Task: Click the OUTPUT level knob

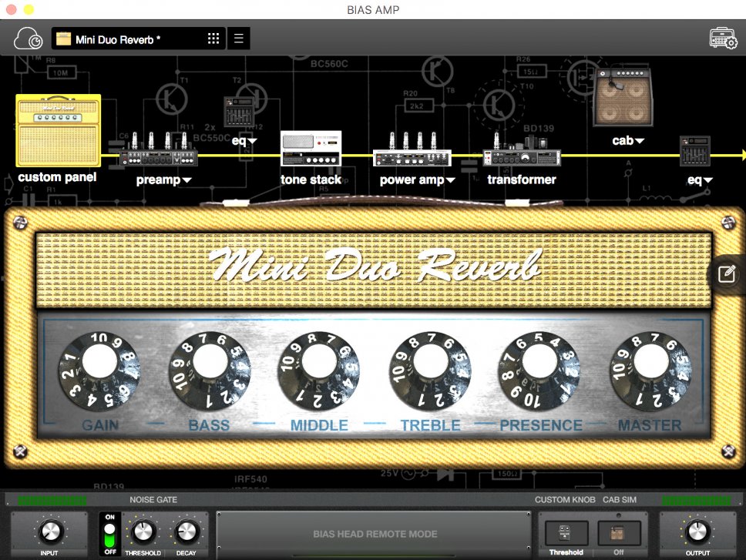Action: click(x=697, y=531)
